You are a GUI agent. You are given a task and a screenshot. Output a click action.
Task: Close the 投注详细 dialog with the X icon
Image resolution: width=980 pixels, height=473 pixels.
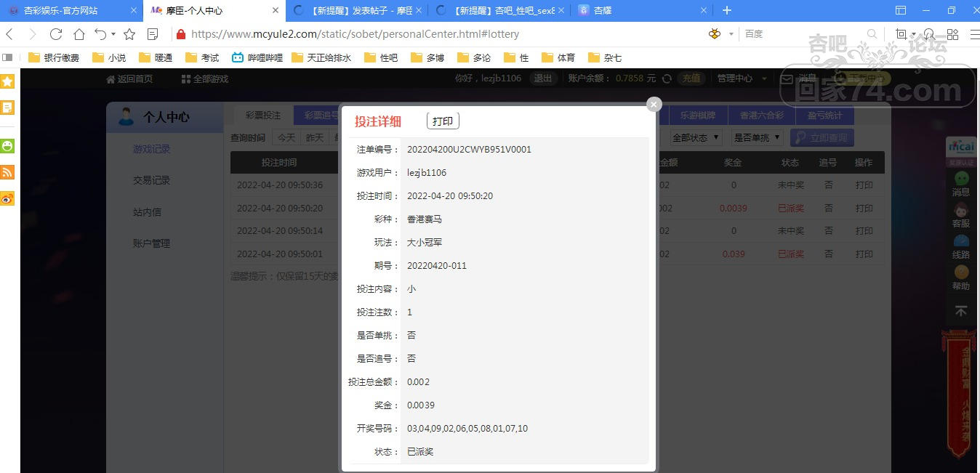[654, 105]
